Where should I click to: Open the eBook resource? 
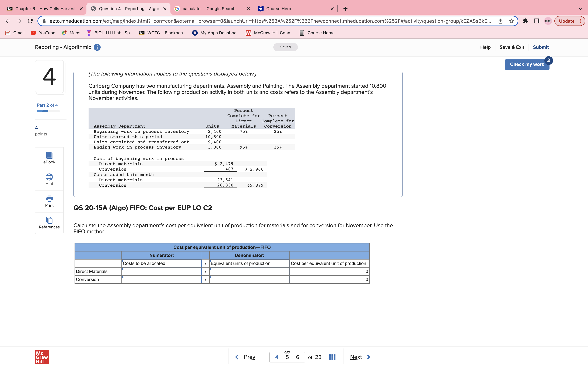coord(49,158)
